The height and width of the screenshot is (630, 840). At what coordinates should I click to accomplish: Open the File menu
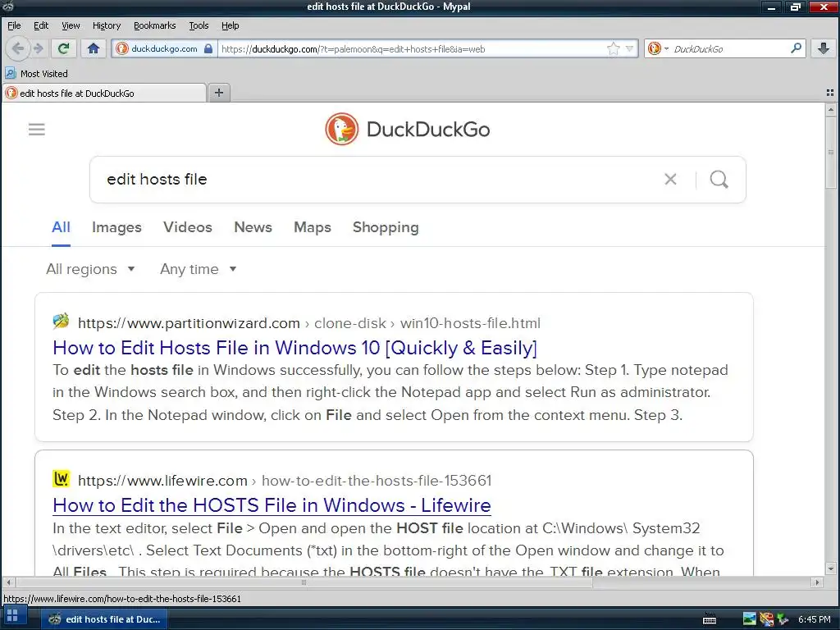(x=14, y=25)
